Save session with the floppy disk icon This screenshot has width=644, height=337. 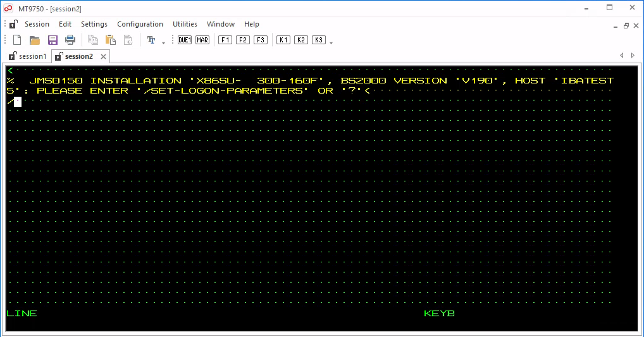(x=53, y=40)
